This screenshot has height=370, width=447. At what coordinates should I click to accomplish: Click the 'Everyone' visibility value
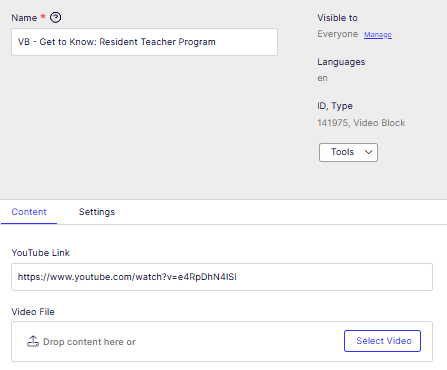(337, 34)
